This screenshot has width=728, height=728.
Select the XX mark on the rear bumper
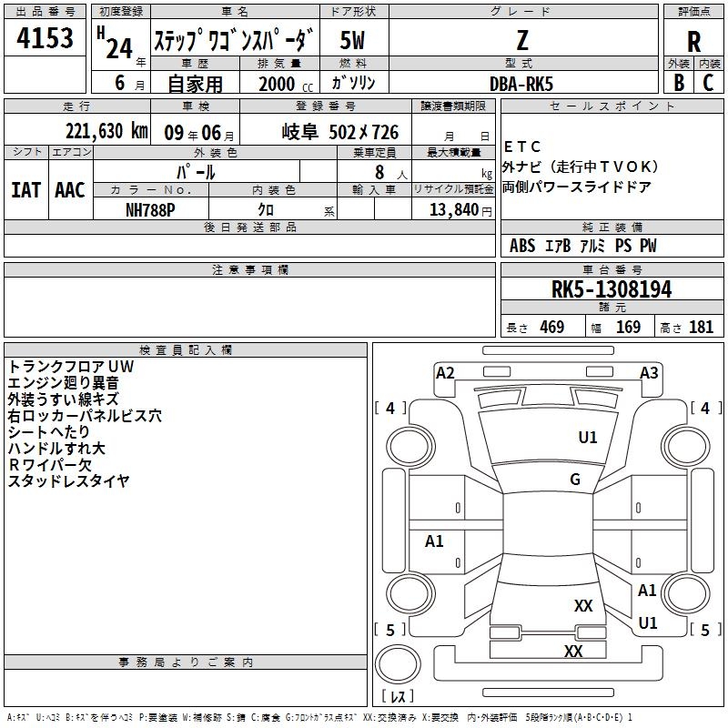pyautogui.click(x=573, y=651)
